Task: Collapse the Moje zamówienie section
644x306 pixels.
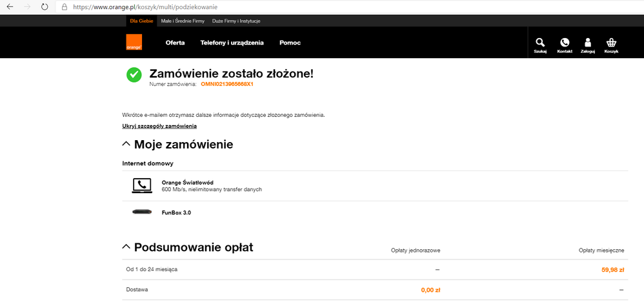Action: tap(126, 144)
